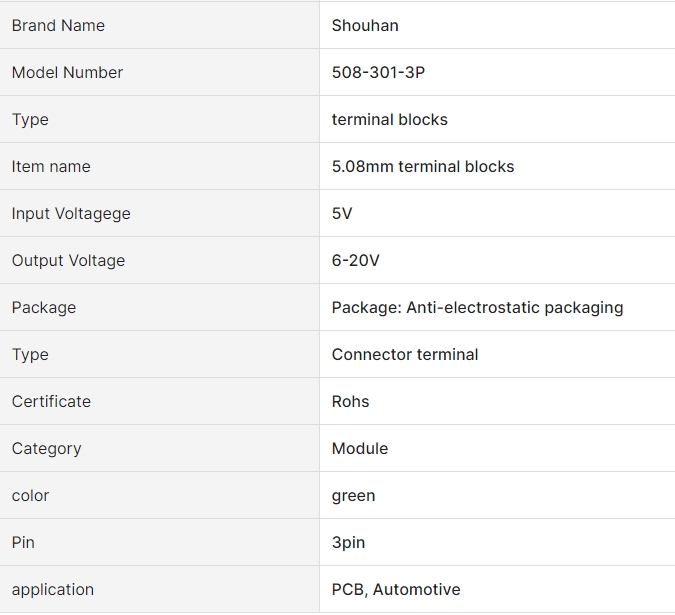Click the 'terminal blocks' type value
675x615 pixels.
[390, 119]
